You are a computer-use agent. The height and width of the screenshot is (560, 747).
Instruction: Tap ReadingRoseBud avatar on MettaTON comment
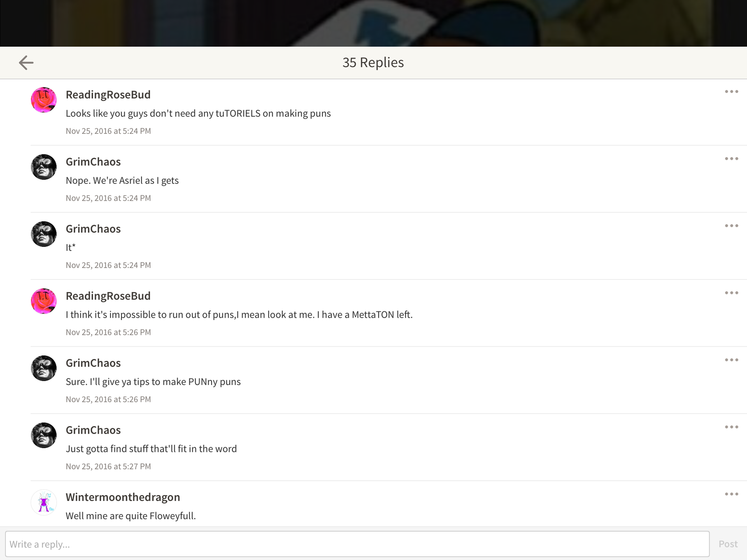(44, 301)
